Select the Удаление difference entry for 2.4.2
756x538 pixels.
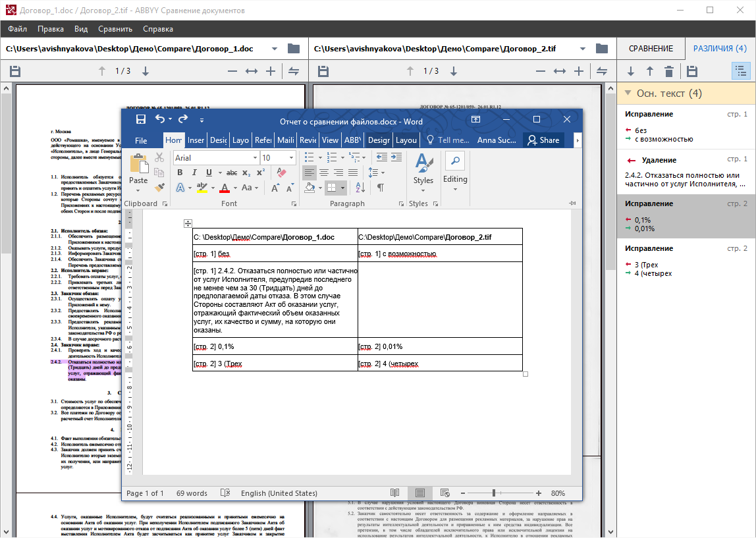pyautogui.click(x=686, y=171)
